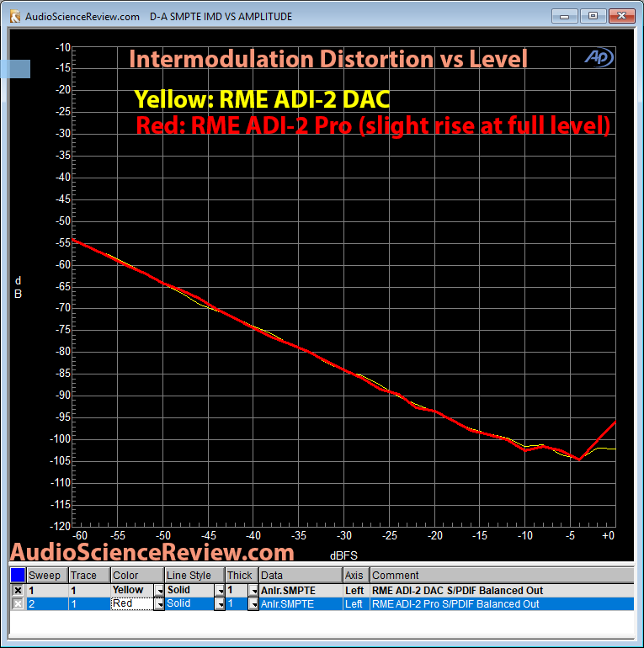Select 'RME ADI-2 DAC S/PDIF Balanced Out' comment
The height and width of the screenshot is (648, 644).
point(457,591)
